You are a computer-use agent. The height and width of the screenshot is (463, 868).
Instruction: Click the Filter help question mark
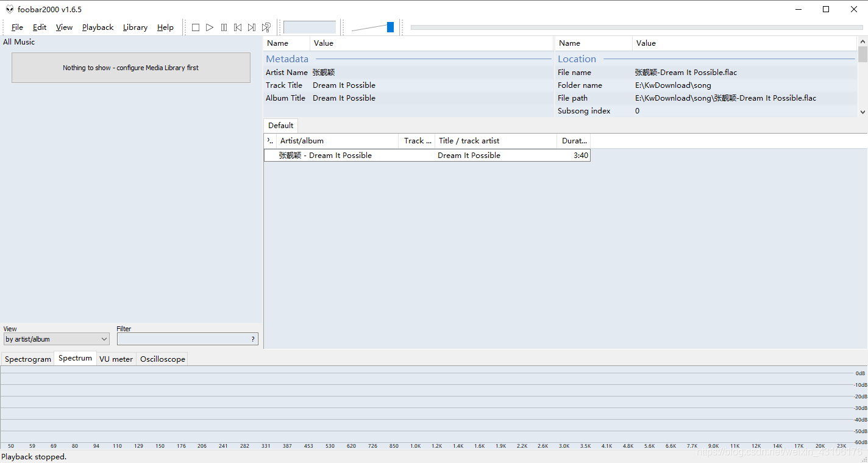coord(253,339)
